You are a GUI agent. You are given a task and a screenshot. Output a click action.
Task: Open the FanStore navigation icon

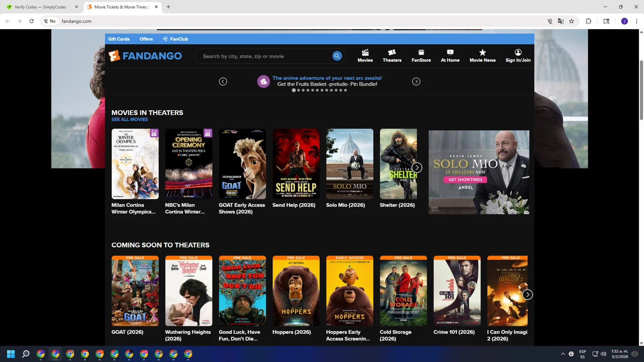(421, 53)
